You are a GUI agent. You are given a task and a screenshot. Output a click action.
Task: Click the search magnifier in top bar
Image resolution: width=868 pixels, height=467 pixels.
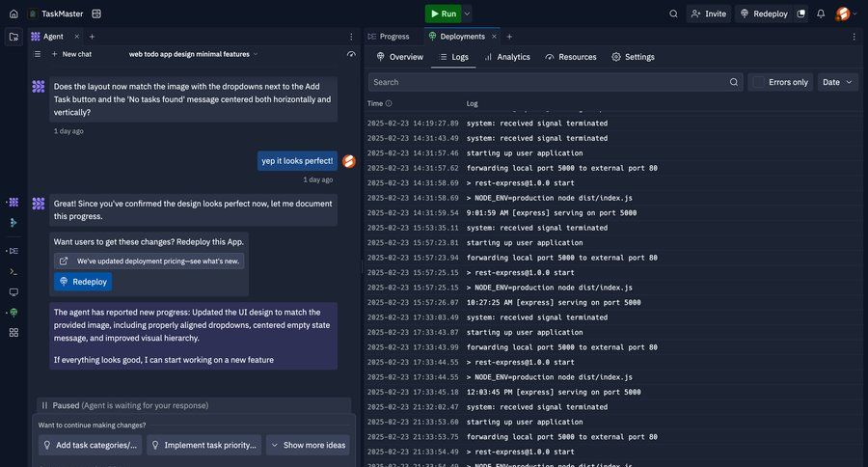click(x=673, y=14)
